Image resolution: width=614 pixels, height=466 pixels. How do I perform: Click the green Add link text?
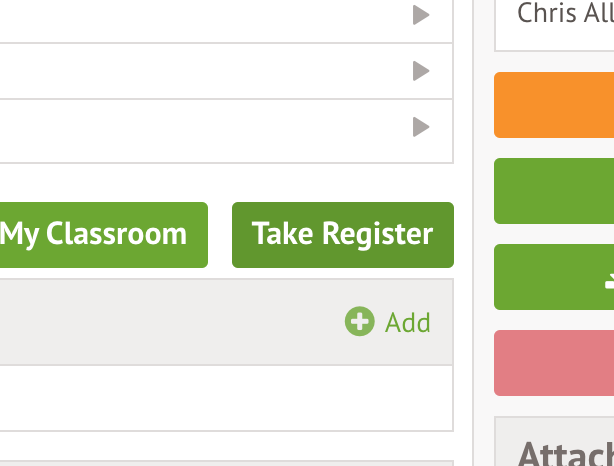click(408, 322)
